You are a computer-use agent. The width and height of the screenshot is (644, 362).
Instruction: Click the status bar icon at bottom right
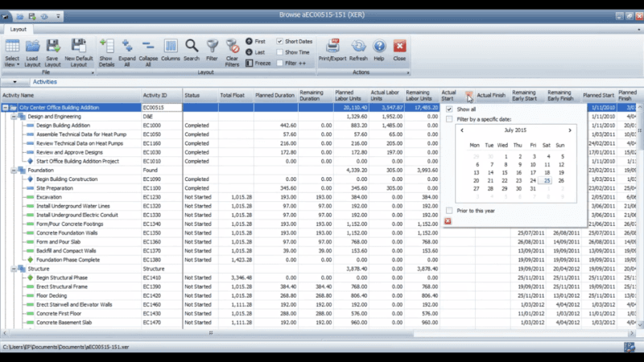(630, 348)
